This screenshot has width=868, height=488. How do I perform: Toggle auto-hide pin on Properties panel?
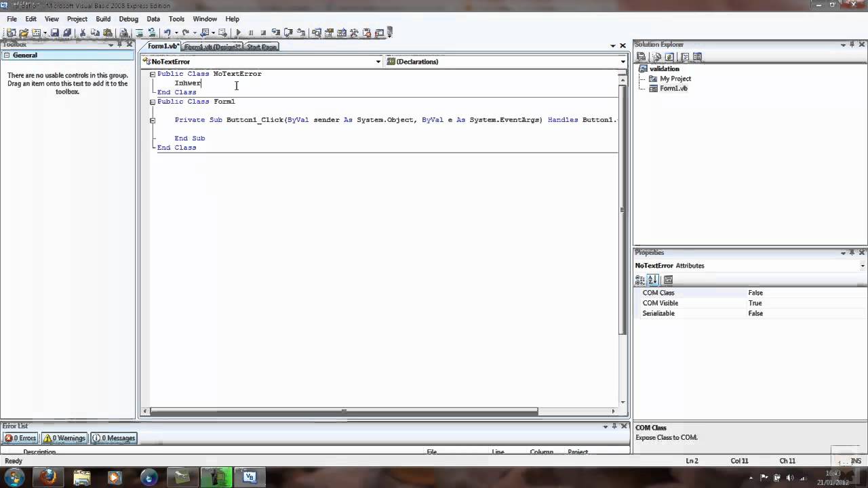[852, 252]
